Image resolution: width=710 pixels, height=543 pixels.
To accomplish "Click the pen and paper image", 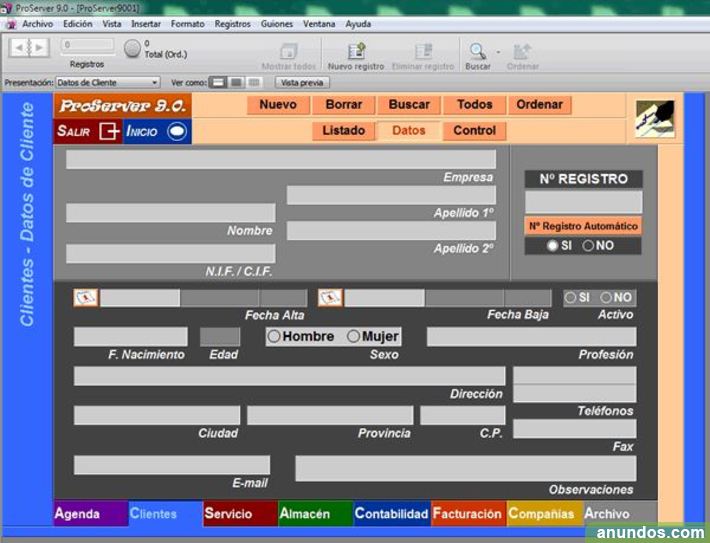I will pos(655,119).
